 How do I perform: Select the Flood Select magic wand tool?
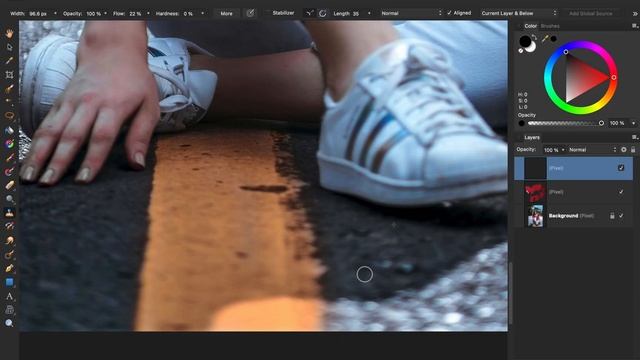pyautogui.click(x=9, y=101)
